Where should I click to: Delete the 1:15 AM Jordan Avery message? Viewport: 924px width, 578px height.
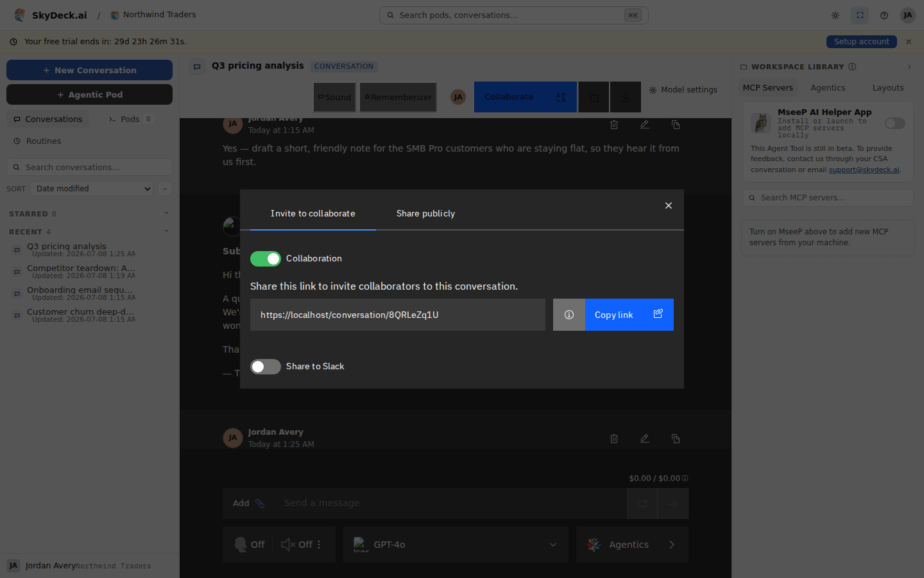pyautogui.click(x=614, y=125)
